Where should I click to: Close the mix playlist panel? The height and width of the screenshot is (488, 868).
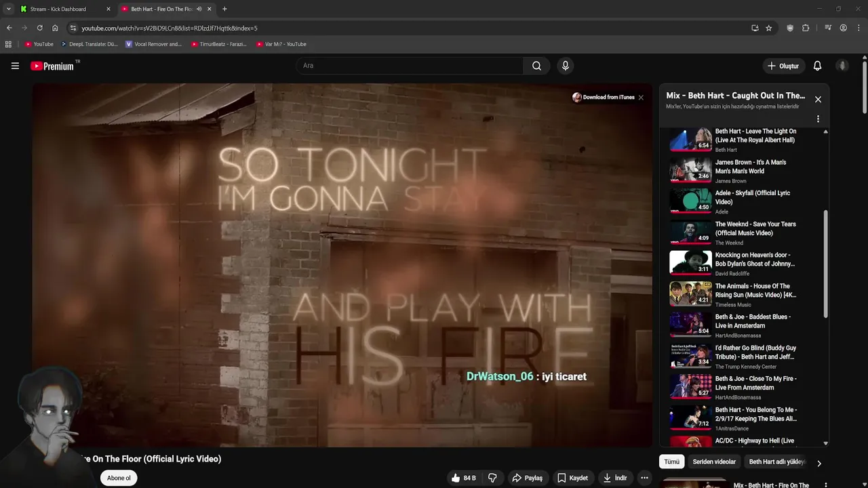tap(818, 99)
